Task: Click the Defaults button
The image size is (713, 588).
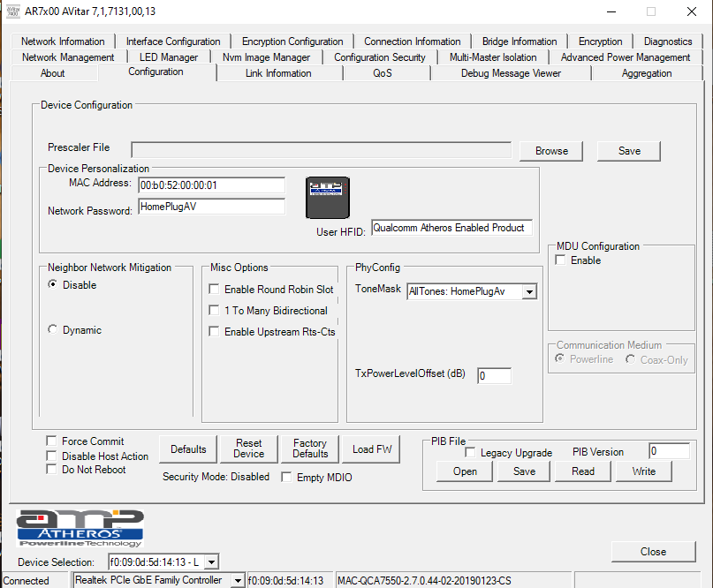Action: (x=188, y=449)
